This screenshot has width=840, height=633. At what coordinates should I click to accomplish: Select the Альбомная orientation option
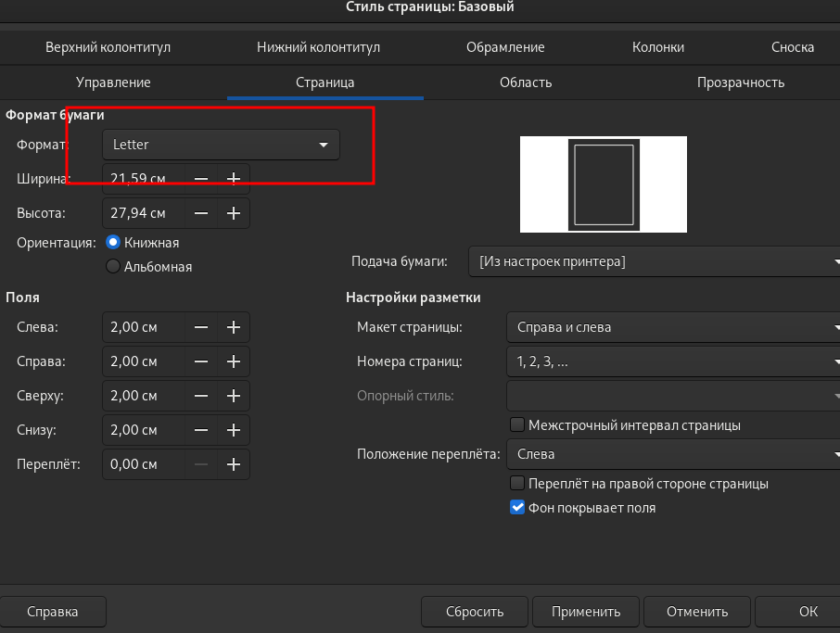114,267
